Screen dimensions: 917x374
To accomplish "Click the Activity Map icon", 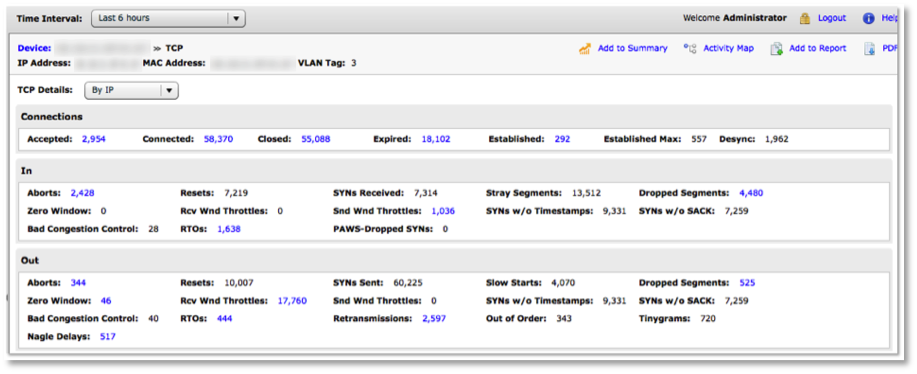I will tap(690, 49).
